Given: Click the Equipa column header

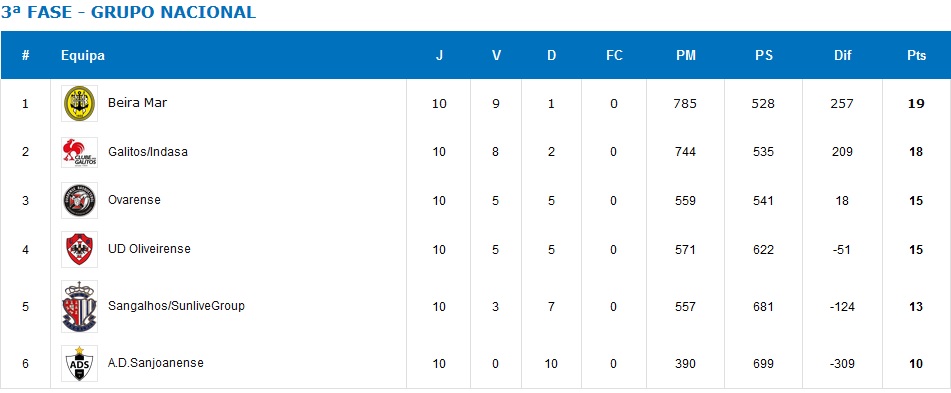Looking at the screenshot, I should click(83, 55).
